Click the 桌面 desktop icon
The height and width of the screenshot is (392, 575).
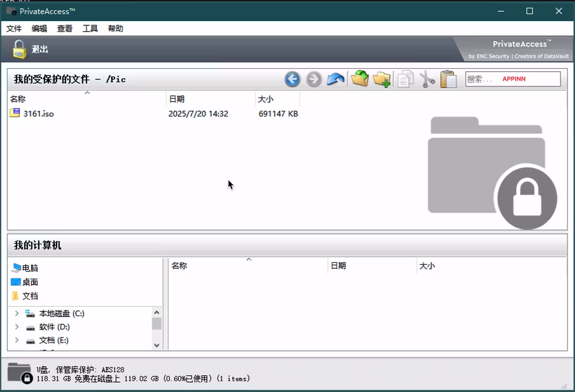pyautogui.click(x=16, y=282)
